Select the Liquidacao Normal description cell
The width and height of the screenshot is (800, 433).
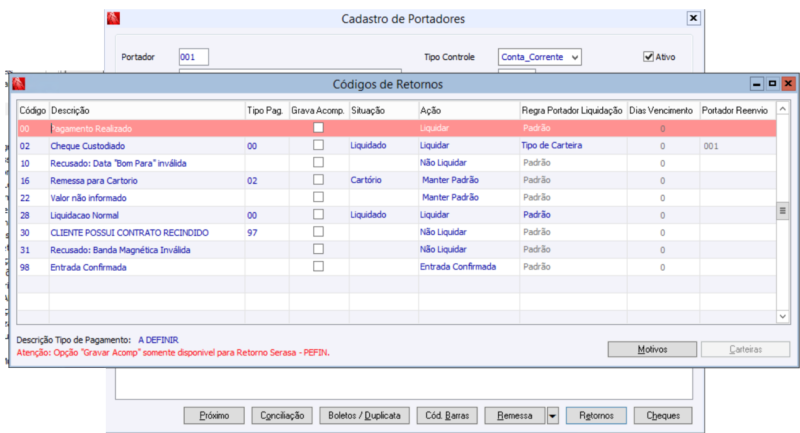click(x=147, y=215)
